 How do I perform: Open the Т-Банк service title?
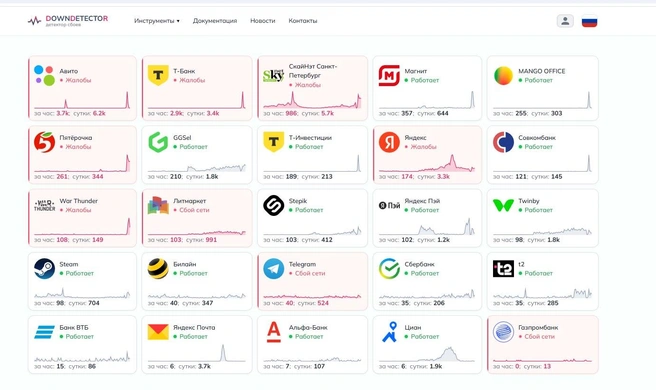coord(184,71)
